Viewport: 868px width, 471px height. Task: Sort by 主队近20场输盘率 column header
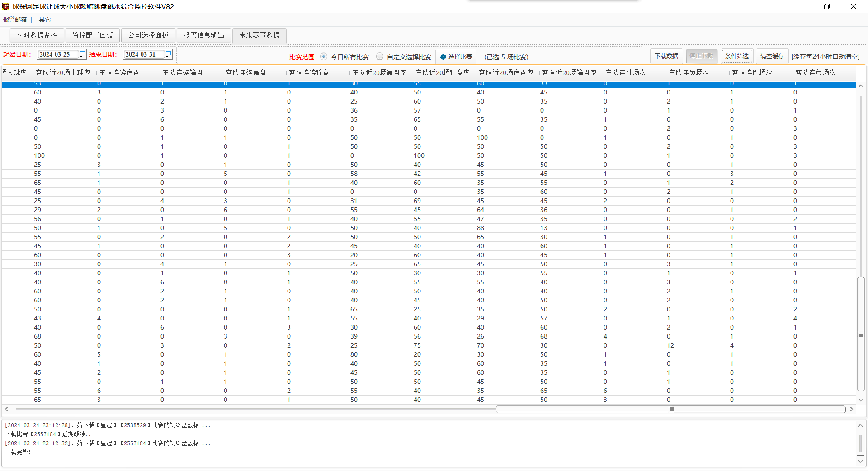[444, 72]
